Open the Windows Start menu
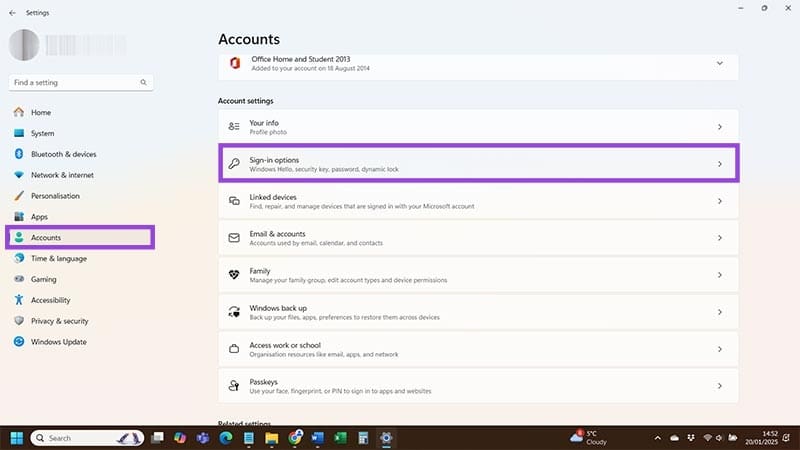Image resolution: width=800 pixels, height=450 pixels. [x=16, y=438]
